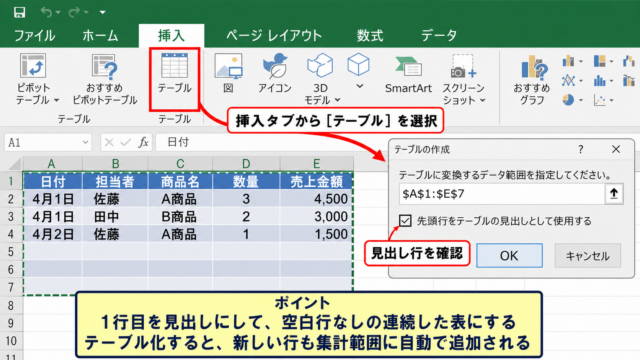The height and width of the screenshot is (360, 640).
Task: Click the select-all corner triangle
Action: coord(14,164)
